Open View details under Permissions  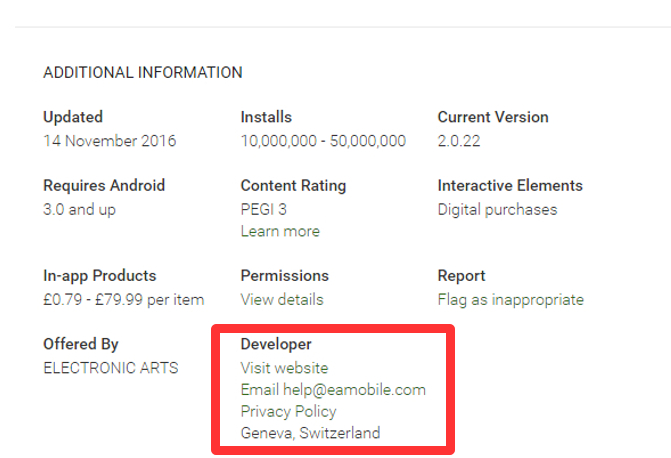pyautogui.click(x=282, y=299)
